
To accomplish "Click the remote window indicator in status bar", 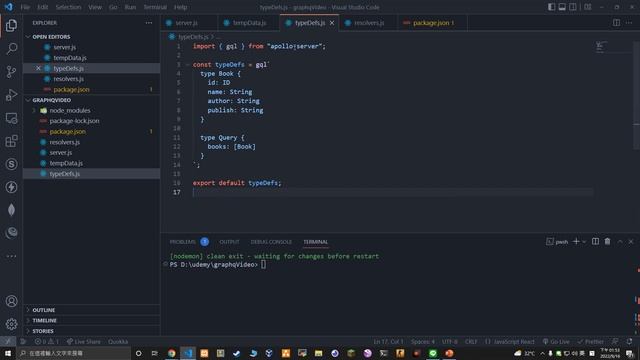I will click(x=8, y=341).
